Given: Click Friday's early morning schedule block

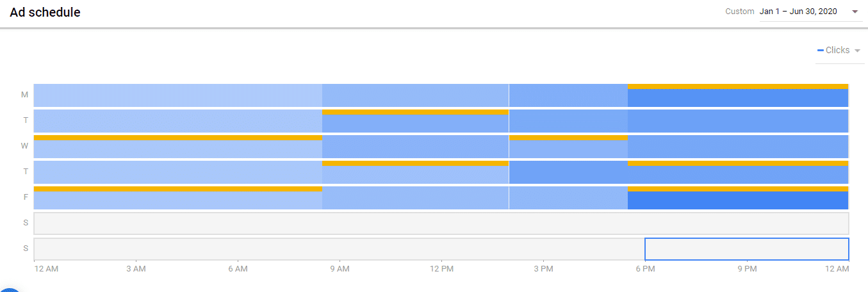Looking at the screenshot, I should 177,200.
